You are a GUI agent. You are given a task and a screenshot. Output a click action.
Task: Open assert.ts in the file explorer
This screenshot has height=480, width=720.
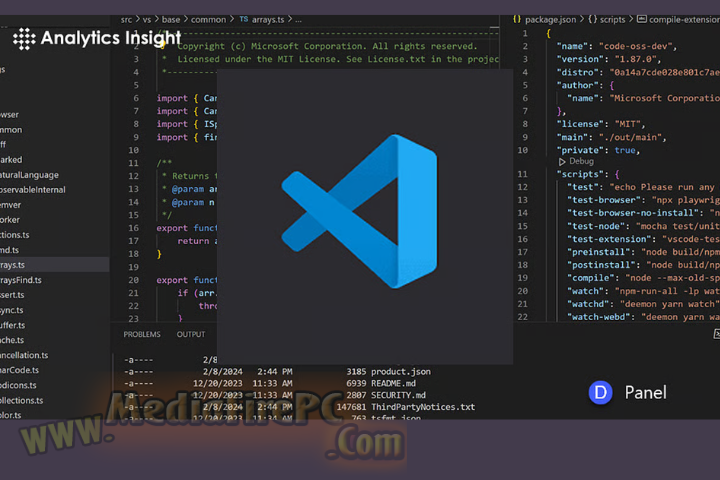[12, 295]
